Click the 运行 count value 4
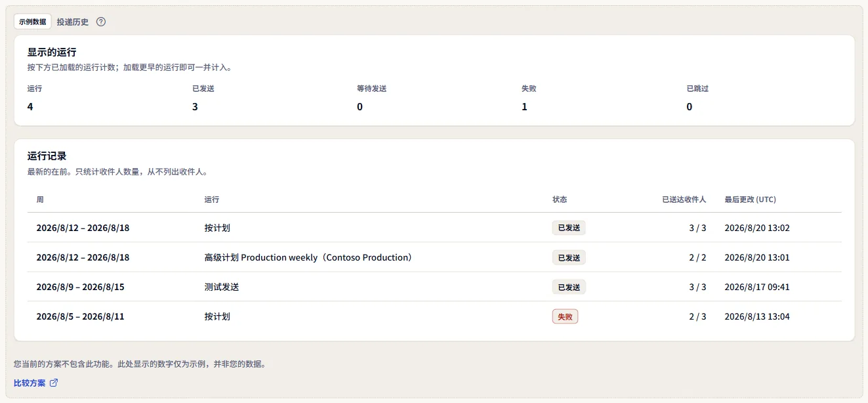The width and height of the screenshot is (868, 403). coord(30,106)
